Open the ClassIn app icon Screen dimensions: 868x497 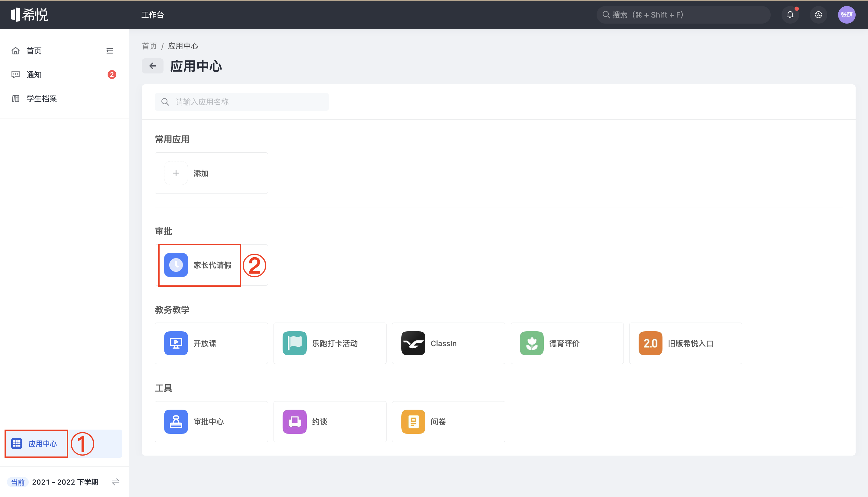coord(413,343)
